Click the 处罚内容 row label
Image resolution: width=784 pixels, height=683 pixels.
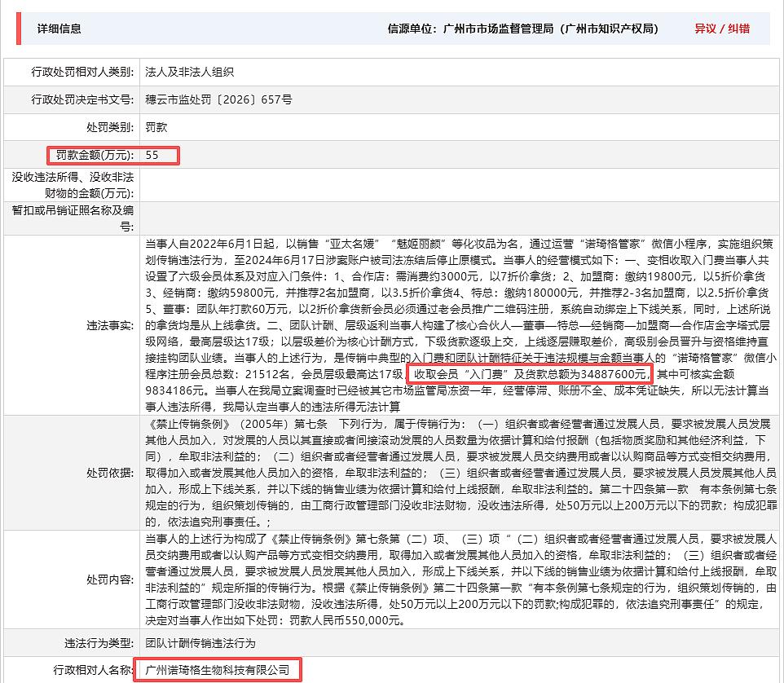pos(110,579)
